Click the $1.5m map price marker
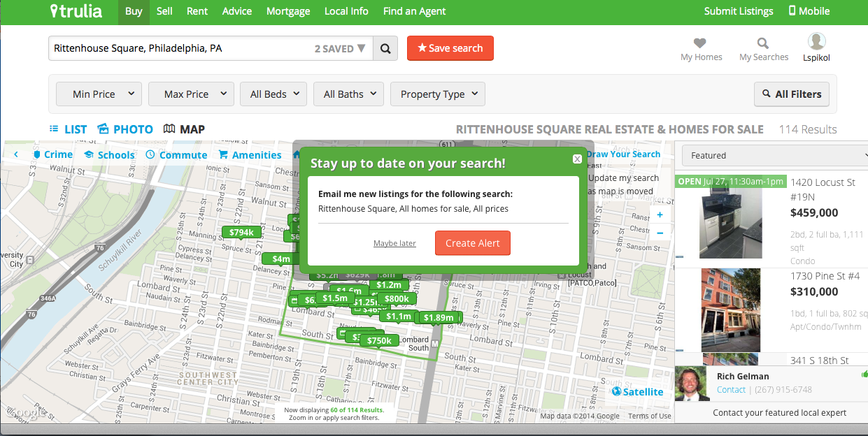Viewport: 868px width, 436px height. click(x=334, y=298)
